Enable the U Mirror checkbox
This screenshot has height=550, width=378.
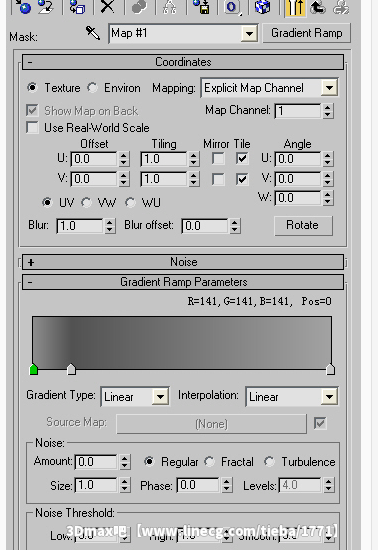[218, 159]
